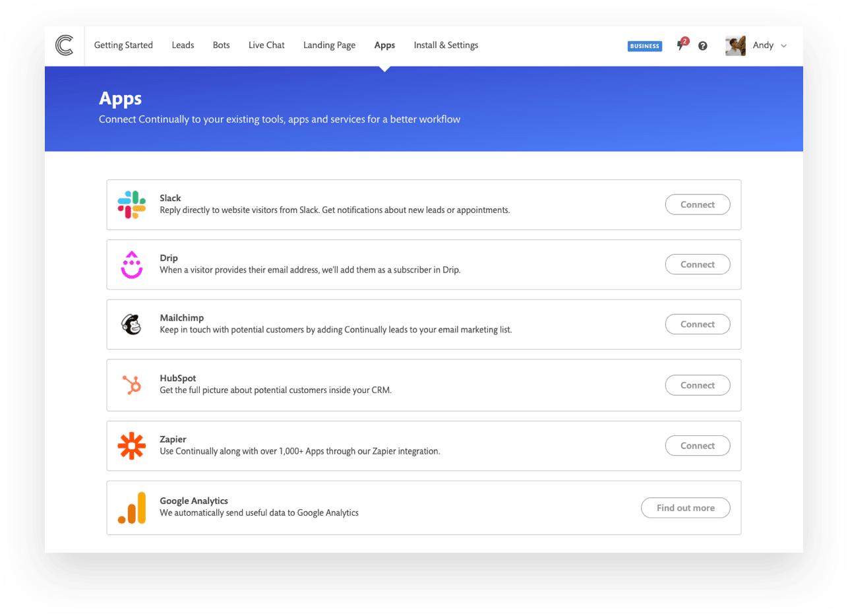Click the Drip logo icon

pyautogui.click(x=132, y=264)
